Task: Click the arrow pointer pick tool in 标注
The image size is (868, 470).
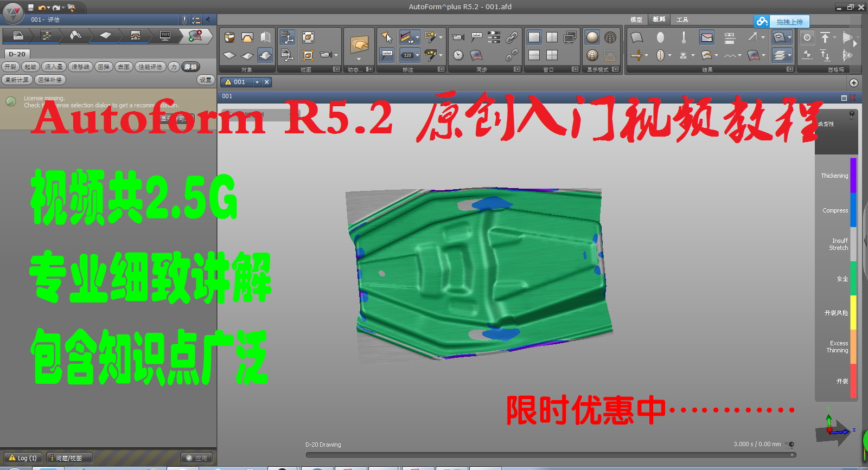Action: pos(387,37)
